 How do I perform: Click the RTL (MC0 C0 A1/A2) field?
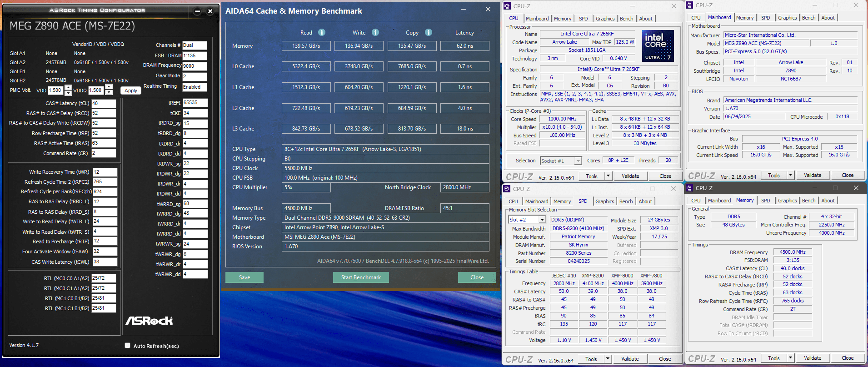[x=104, y=278]
